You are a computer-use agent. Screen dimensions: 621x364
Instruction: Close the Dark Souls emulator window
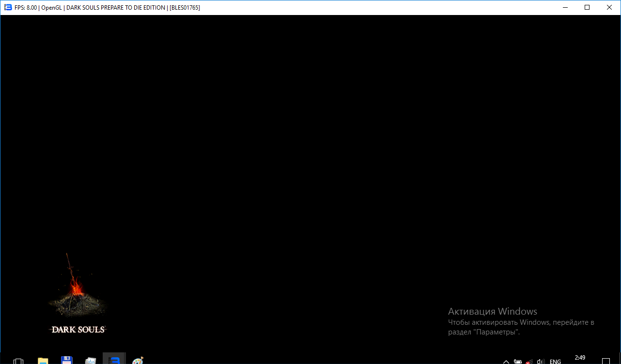point(609,7)
